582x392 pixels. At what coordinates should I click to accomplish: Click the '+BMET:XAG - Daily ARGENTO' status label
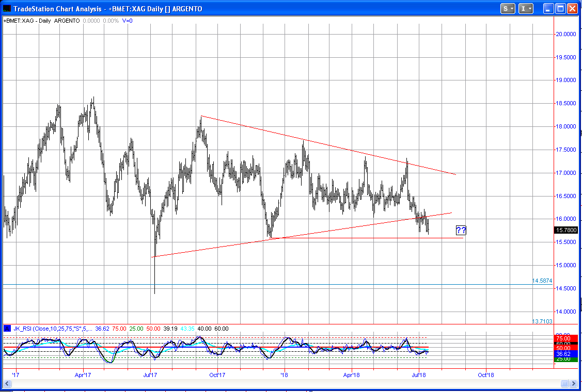[41, 21]
